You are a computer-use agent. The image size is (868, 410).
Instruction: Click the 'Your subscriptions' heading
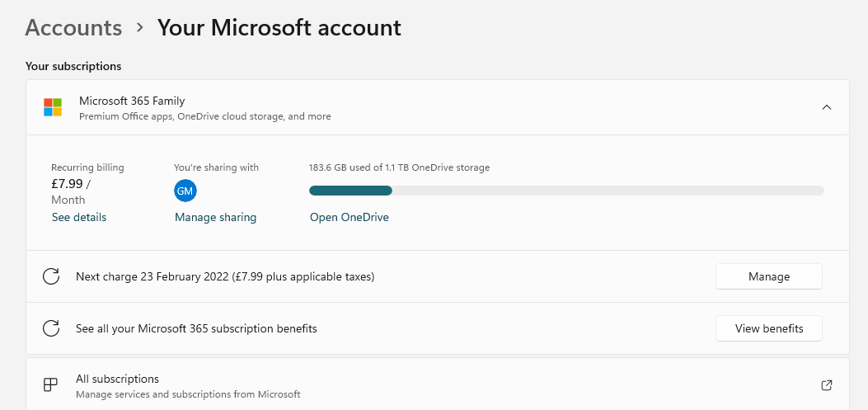pos(73,67)
